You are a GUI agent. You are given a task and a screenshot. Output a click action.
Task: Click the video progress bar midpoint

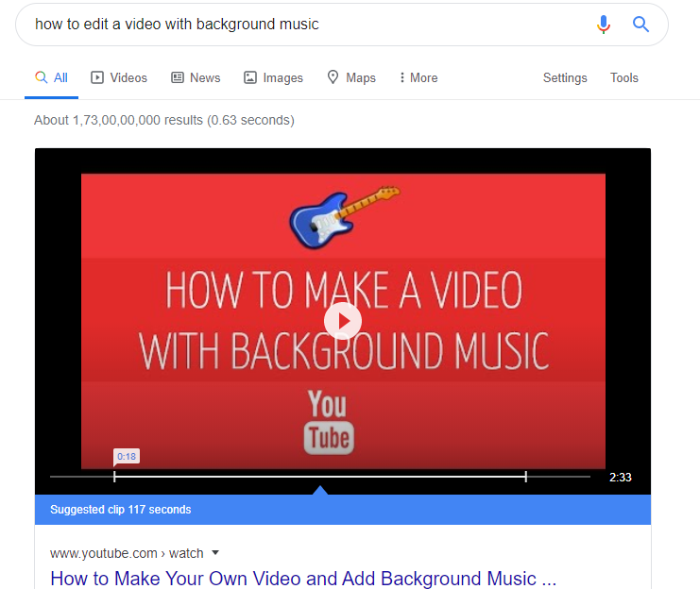tap(320, 477)
